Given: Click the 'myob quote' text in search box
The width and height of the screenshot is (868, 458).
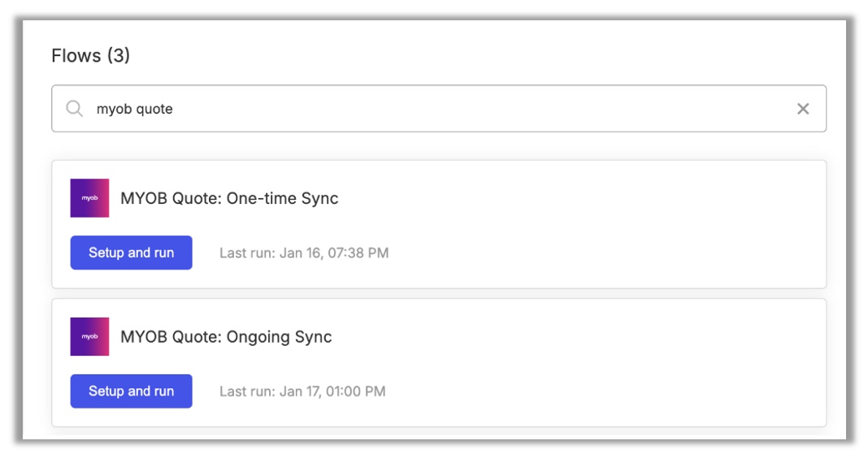Looking at the screenshot, I should pyautogui.click(x=135, y=109).
